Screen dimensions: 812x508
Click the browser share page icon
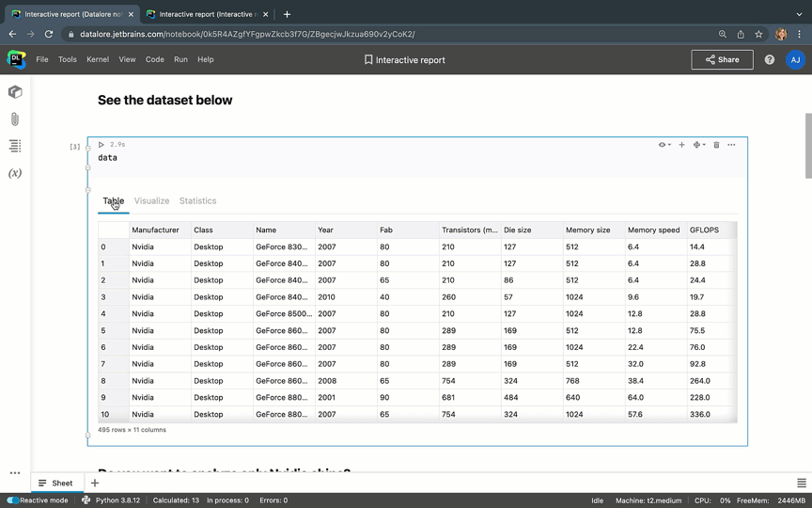click(x=741, y=34)
